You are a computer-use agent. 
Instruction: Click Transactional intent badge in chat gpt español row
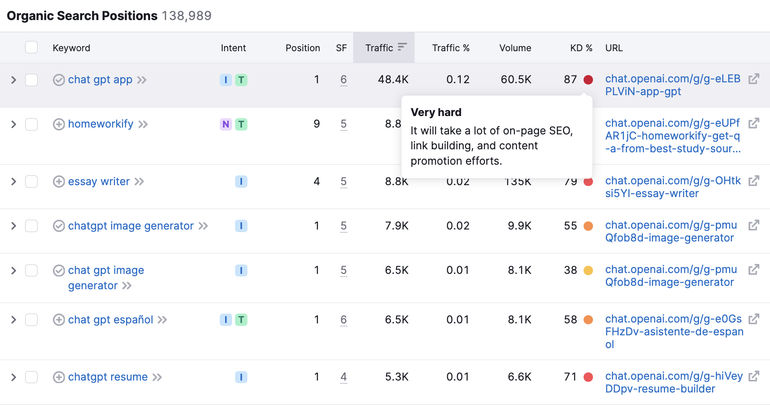click(241, 320)
